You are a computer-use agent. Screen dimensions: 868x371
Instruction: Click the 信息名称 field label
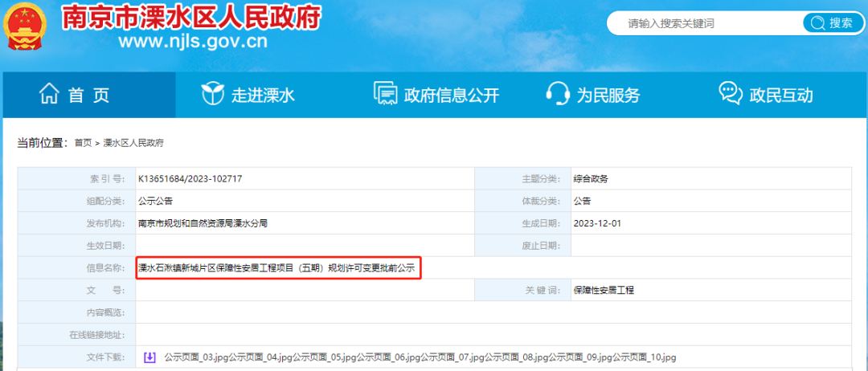click(107, 268)
